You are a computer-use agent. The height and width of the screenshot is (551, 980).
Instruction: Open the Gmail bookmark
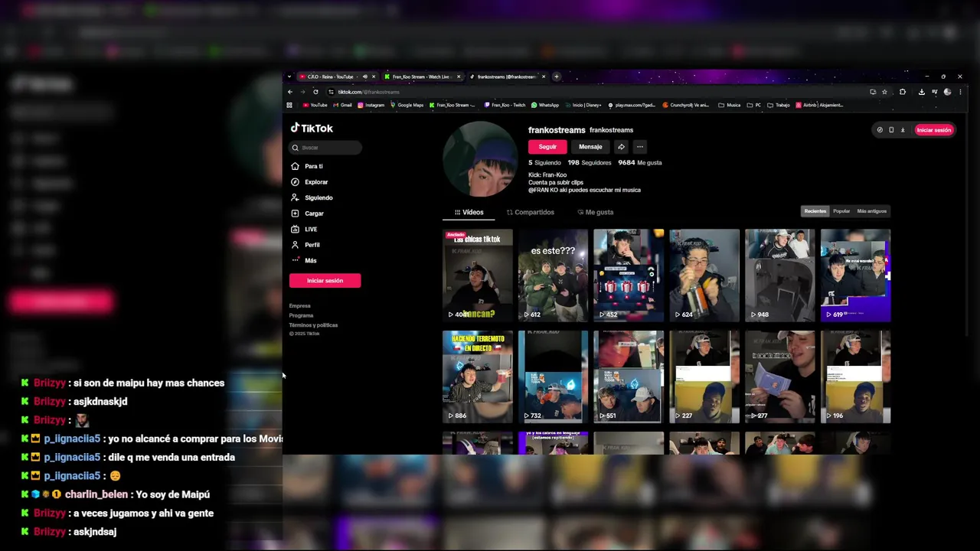pyautogui.click(x=343, y=105)
